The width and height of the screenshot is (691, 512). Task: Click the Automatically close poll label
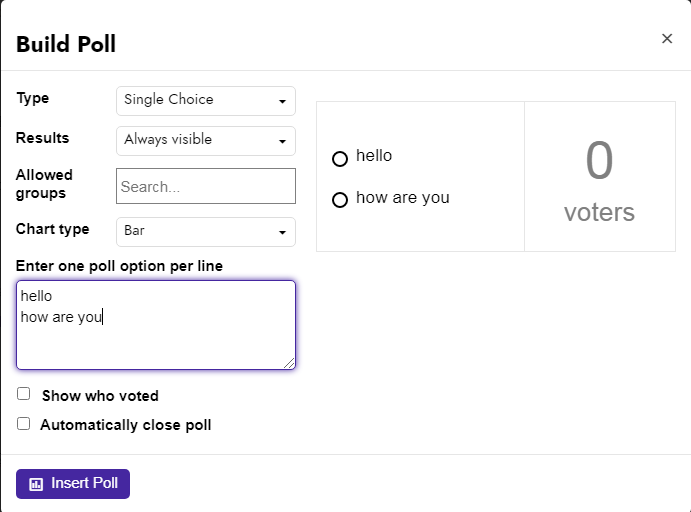(x=126, y=425)
